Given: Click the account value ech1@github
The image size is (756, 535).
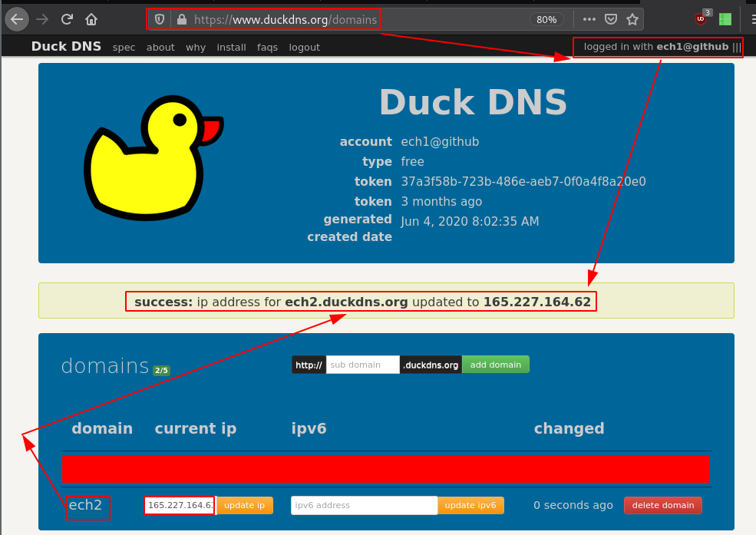Looking at the screenshot, I should 441,142.
